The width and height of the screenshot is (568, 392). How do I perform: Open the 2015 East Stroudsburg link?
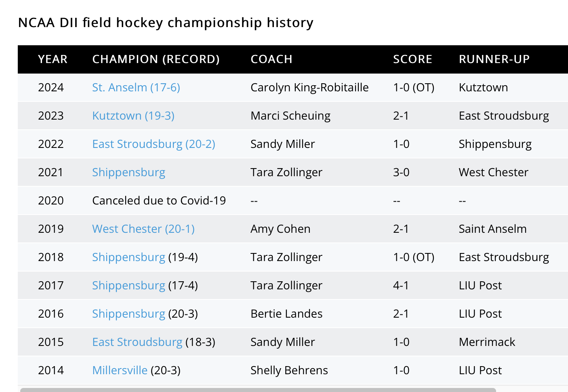point(137,342)
